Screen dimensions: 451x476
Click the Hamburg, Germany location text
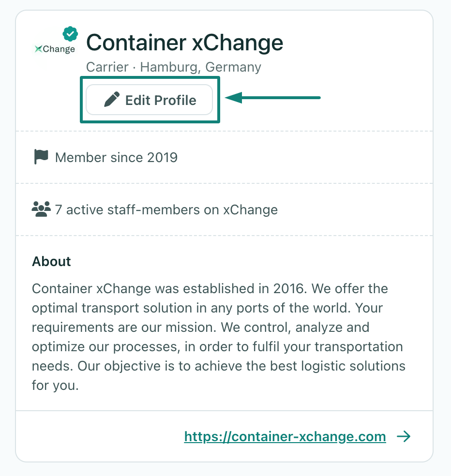pyautogui.click(x=200, y=67)
